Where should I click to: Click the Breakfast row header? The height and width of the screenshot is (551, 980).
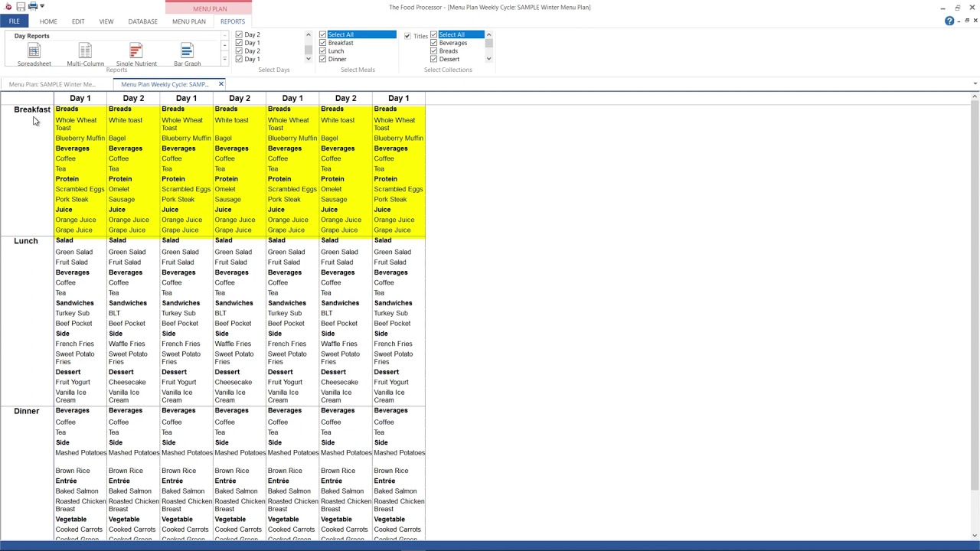coord(32,109)
